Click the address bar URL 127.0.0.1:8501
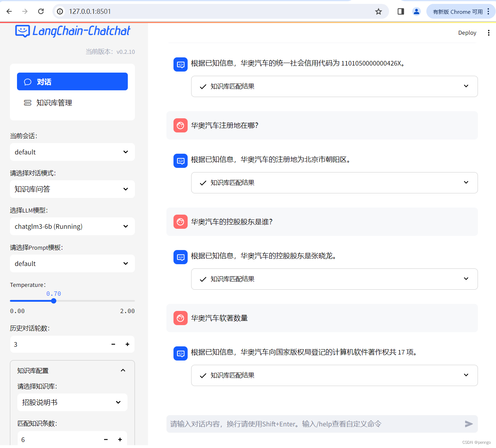This screenshot has width=496, height=448. click(90, 11)
